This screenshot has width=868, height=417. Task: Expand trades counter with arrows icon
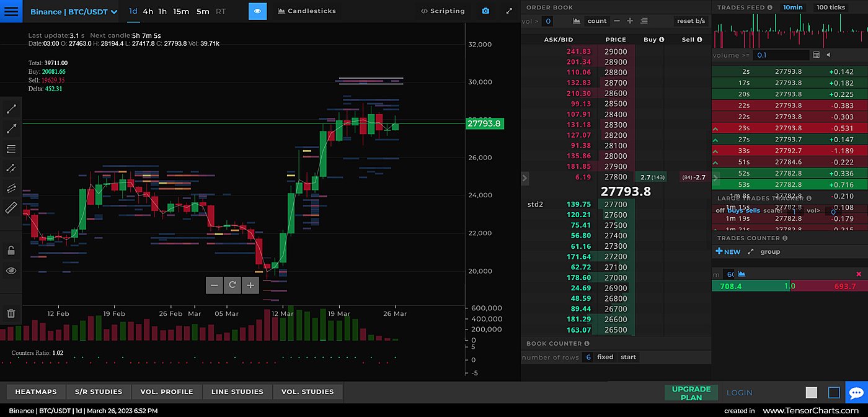[751, 252]
